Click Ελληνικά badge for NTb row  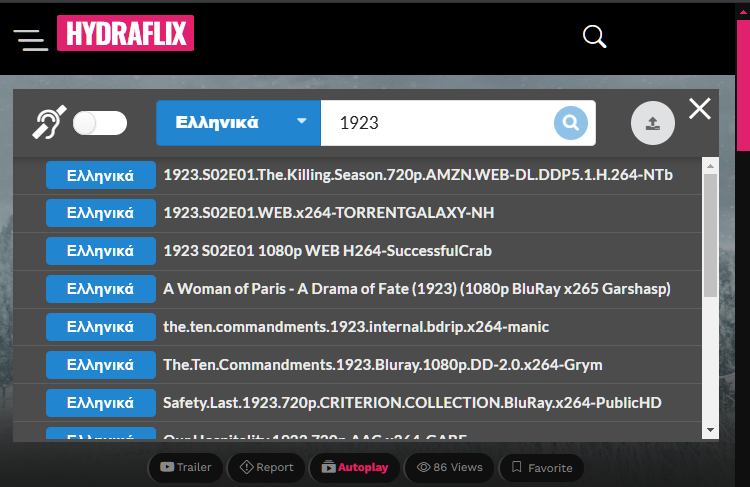coord(101,175)
